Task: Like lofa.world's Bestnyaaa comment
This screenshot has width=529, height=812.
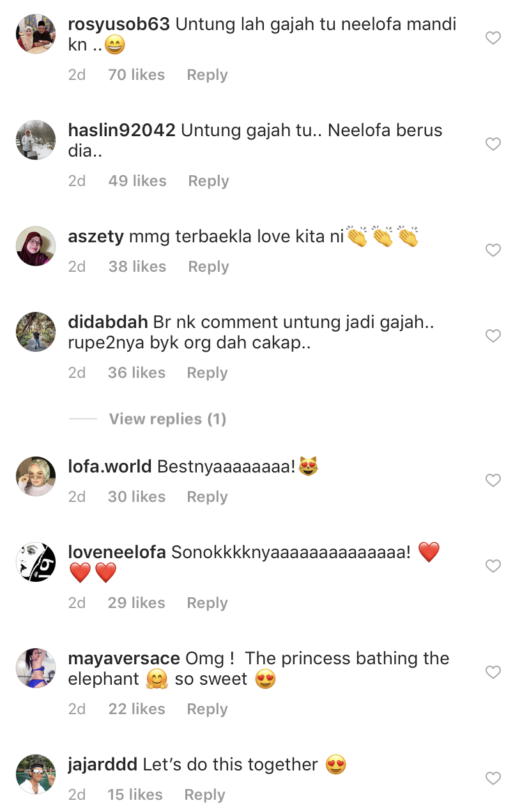Action: [493, 481]
